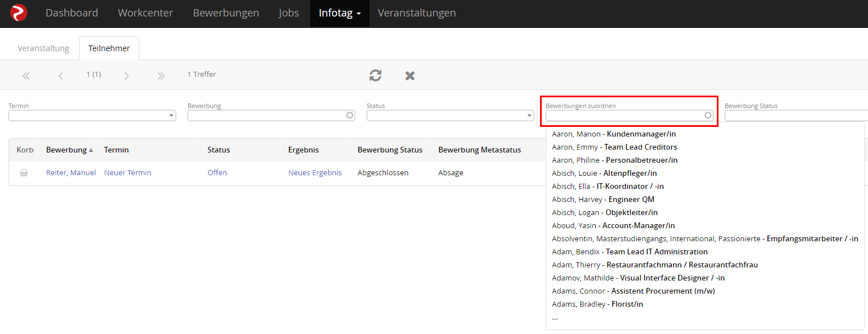Sort by Bewerbung Metastatus column header
868x334 pixels.
(480, 150)
